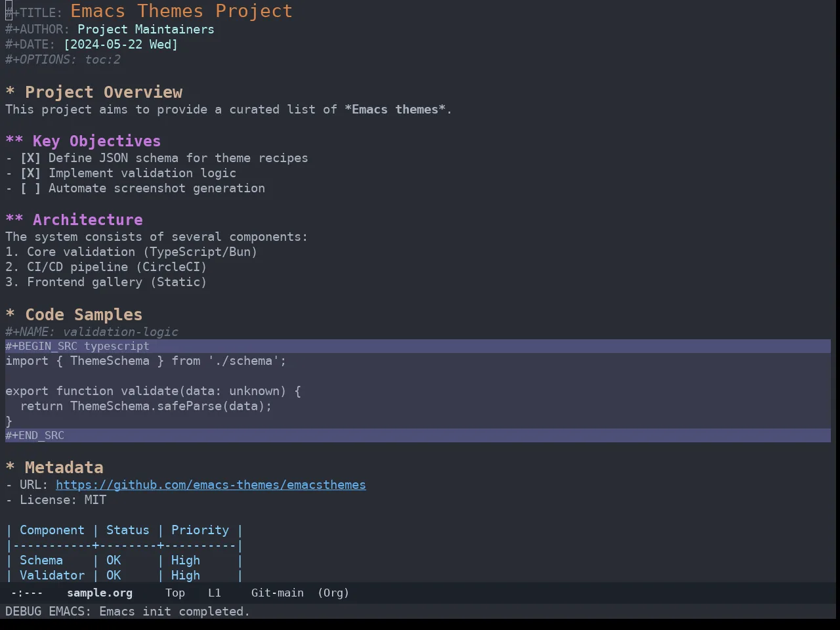The width and height of the screenshot is (840, 630).
Task: Click the sample.org buffer name in mode line
Action: pos(100,593)
